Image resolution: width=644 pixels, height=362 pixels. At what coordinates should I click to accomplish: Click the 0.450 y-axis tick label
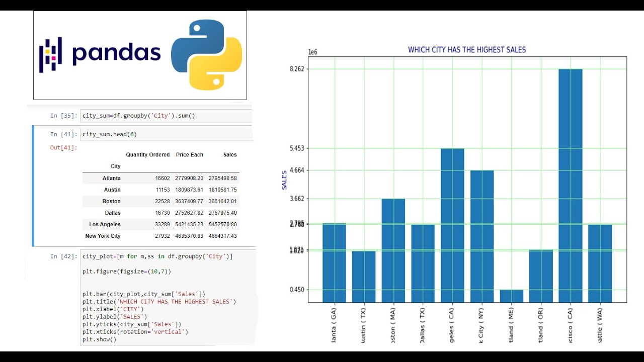[x=297, y=290]
